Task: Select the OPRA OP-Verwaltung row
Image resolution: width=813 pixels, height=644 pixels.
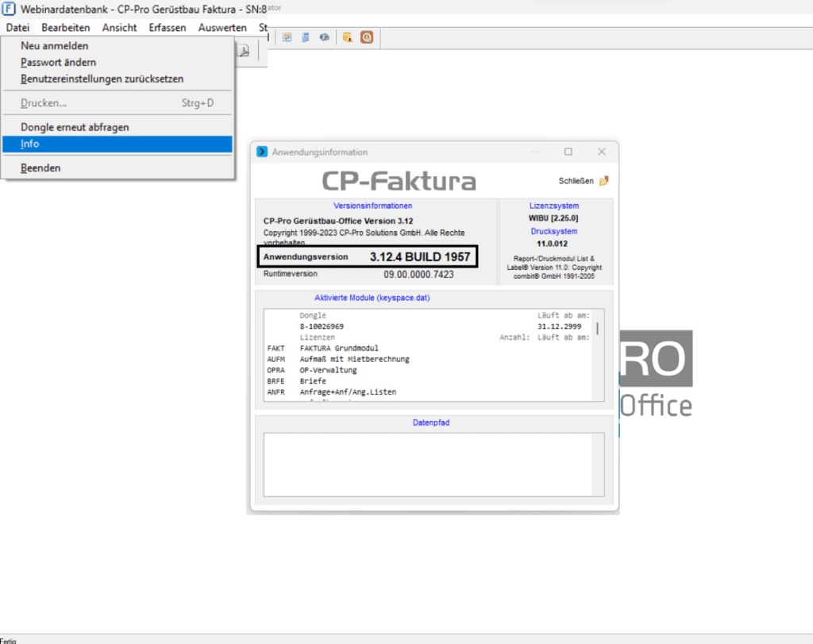Action: pos(427,370)
